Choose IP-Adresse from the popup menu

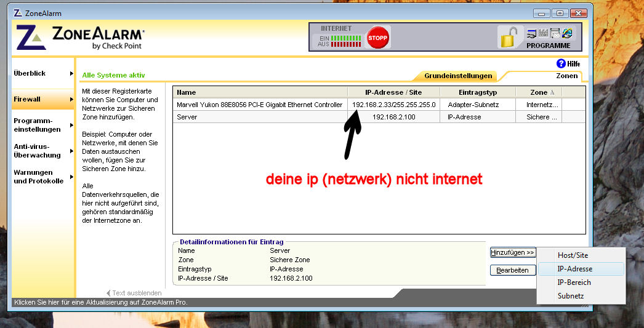coord(581,269)
